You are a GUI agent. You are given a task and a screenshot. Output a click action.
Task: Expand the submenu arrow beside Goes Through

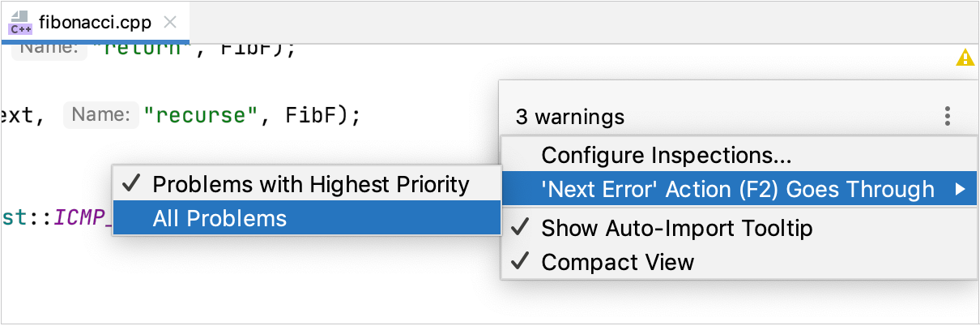coord(960,190)
